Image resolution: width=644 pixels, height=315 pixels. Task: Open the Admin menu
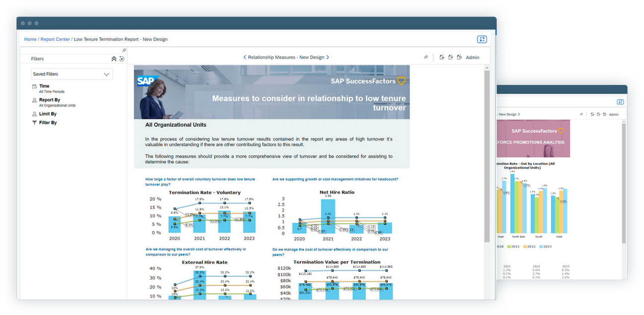472,57
